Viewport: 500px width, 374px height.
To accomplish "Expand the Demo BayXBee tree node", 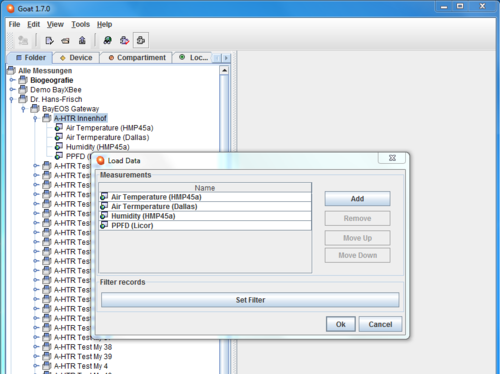I will [12, 90].
